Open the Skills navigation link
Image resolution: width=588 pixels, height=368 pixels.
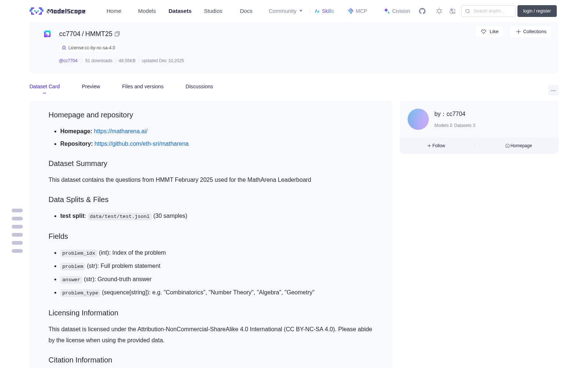[324, 11]
